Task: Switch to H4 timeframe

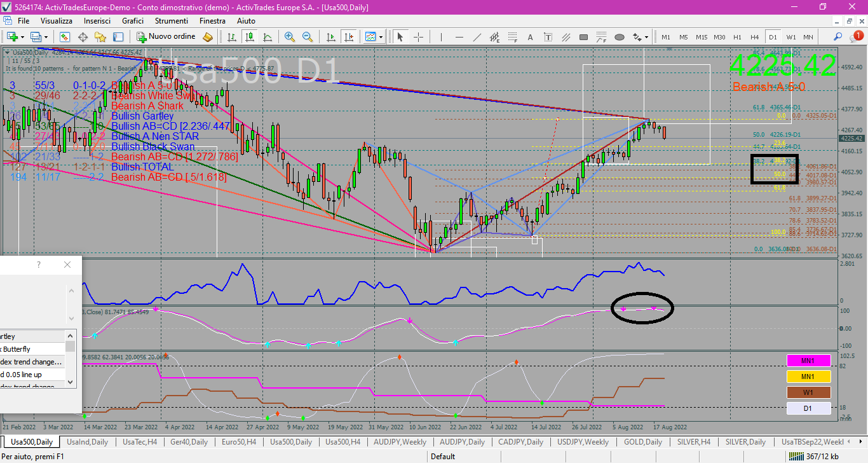Action: (755, 37)
